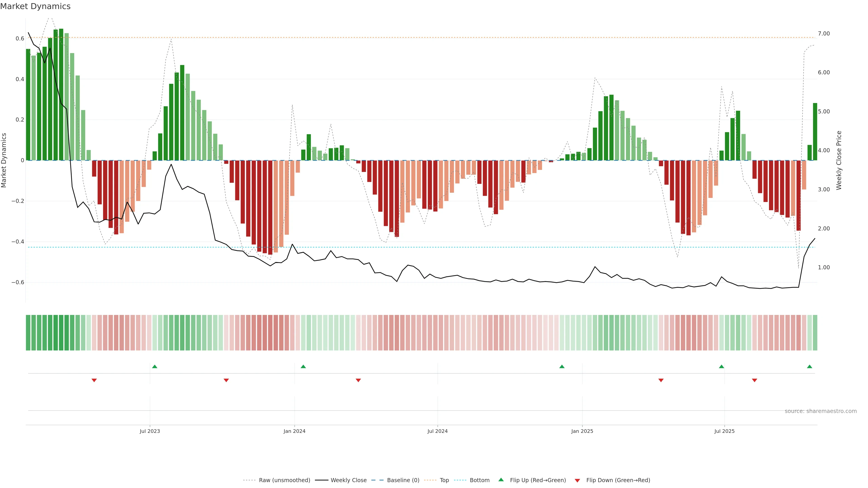
Task: Click the Jan 2025 x-axis label
Action: click(x=582, y=431)
